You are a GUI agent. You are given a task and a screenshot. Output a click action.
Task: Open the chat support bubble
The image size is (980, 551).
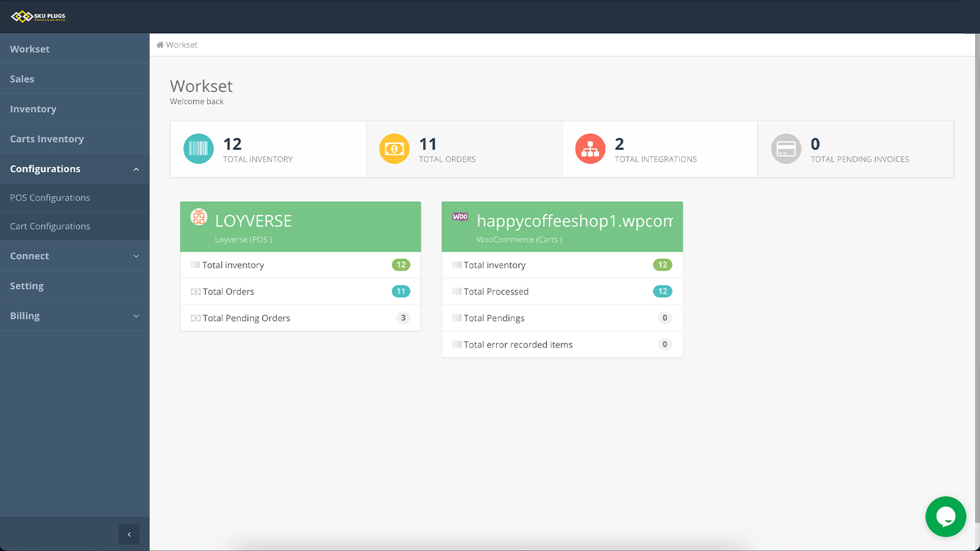pos(946,517)
